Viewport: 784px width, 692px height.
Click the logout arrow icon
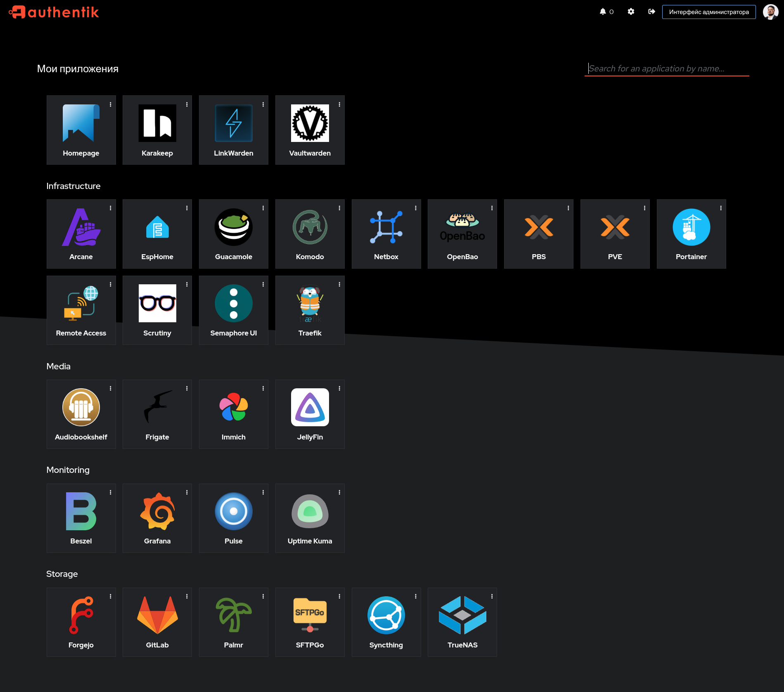coord(651,12)
